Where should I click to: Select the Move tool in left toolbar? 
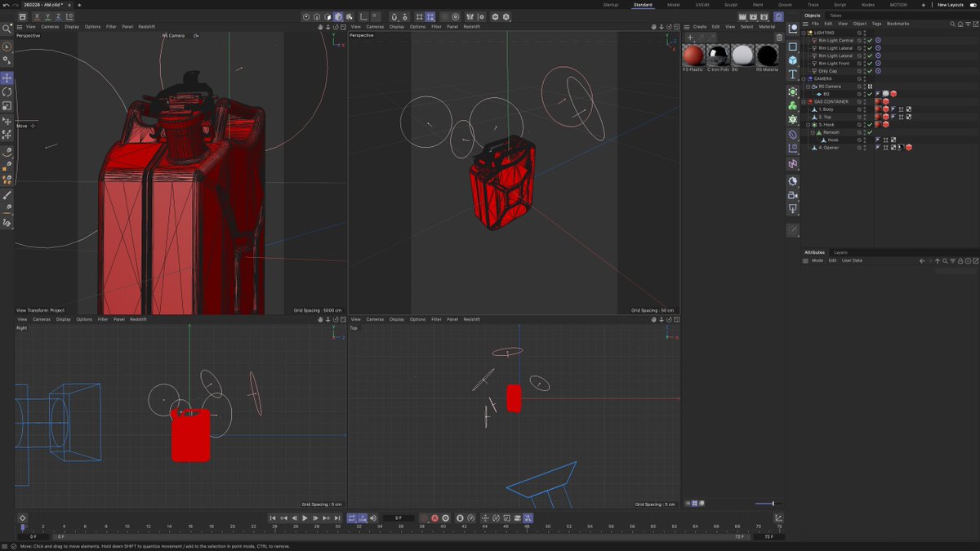click(7, 78)
